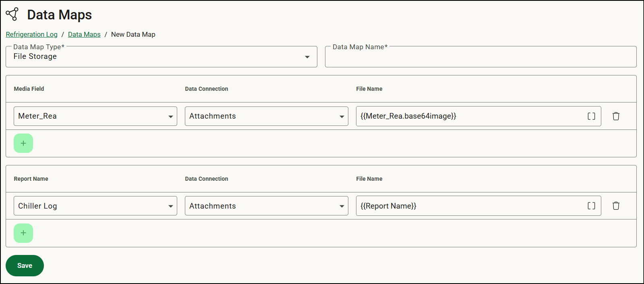644x284 pixels.
Task: Focus the Data Map Name field
Action: 480,56
